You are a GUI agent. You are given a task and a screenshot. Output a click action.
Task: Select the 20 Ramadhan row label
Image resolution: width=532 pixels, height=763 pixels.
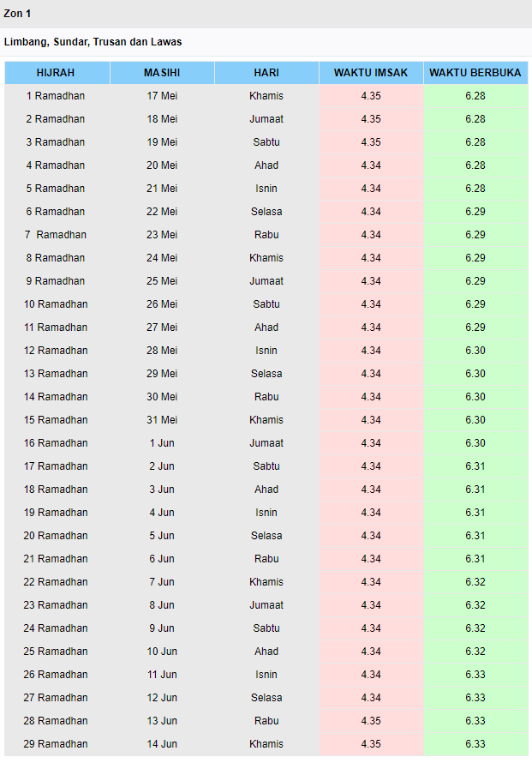57,536
